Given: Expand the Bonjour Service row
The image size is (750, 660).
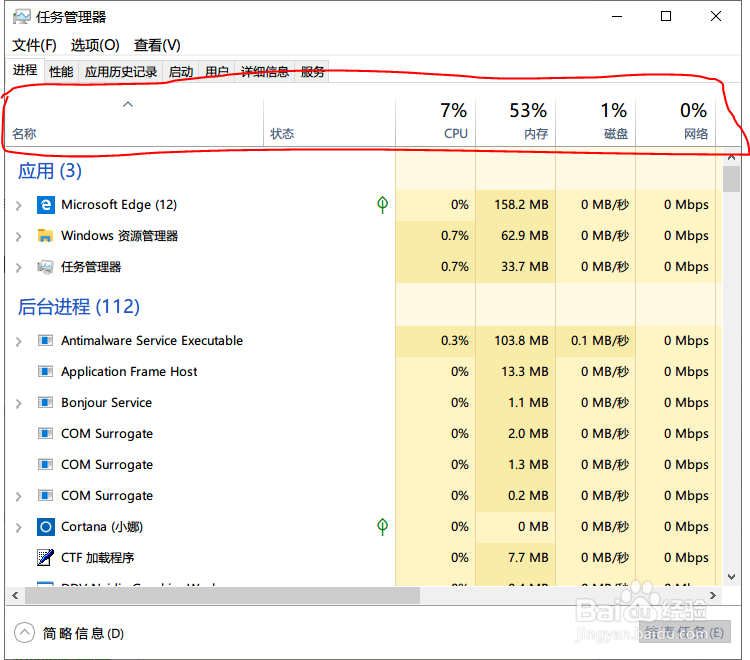Looking at the screenshot, I should pyautogui.click(x=19, y=404).
